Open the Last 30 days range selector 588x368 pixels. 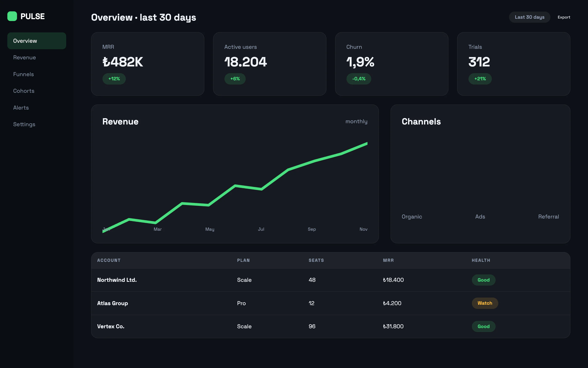pyautogui.click(x=529, y=17)
